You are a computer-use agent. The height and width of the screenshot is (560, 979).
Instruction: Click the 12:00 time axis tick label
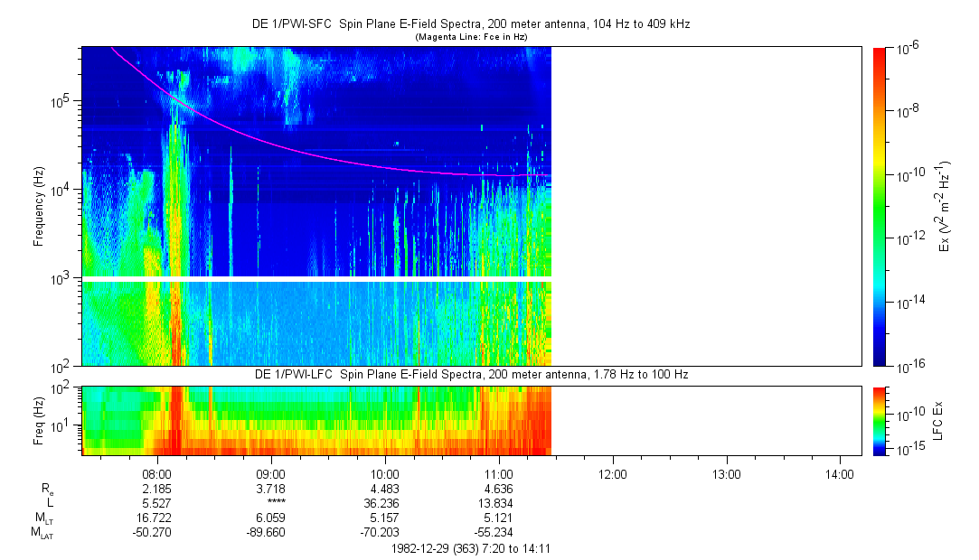click(x=613, y=473)
